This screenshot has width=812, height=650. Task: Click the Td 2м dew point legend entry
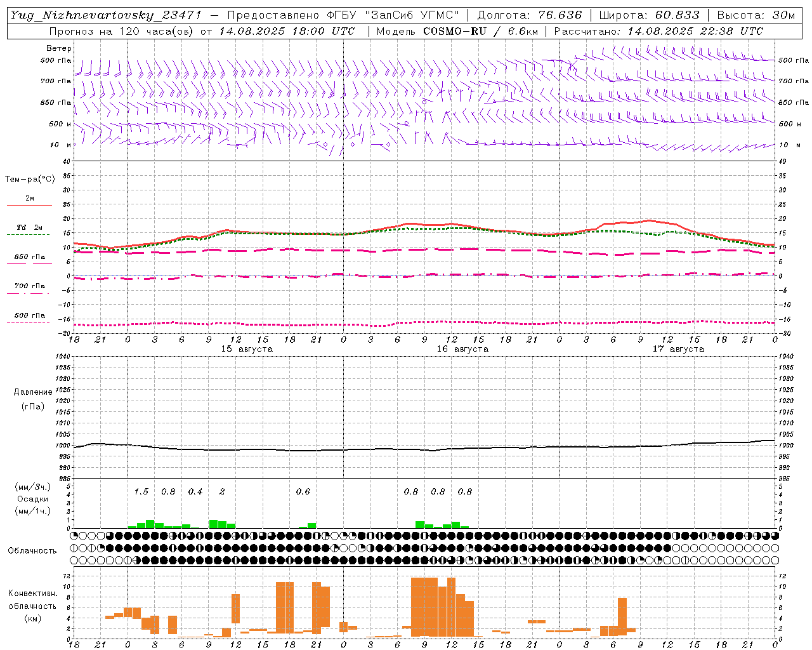30,227
